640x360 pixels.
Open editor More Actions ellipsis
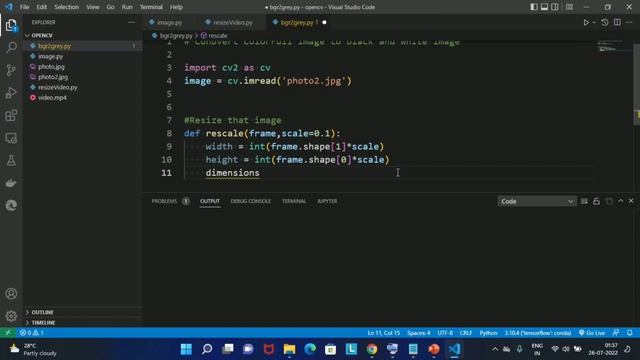coord(629,22)
